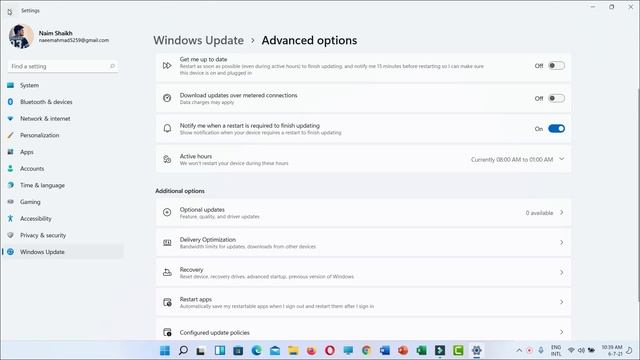Image resolution: width=640 pixels, height=360 pixels.
Task: Click the Get me up to date fast-forward icon
Action: click(167, 66)
